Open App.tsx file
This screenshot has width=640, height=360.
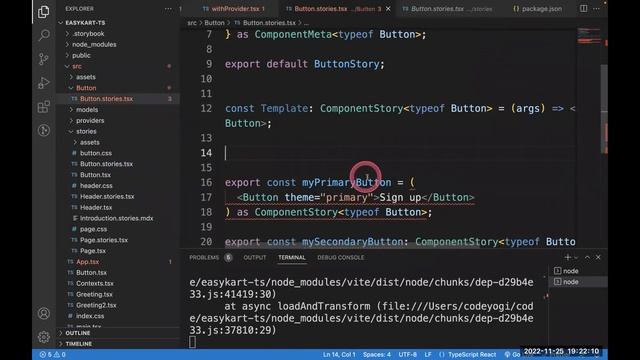pyautogui.click(x=118, y=262)
